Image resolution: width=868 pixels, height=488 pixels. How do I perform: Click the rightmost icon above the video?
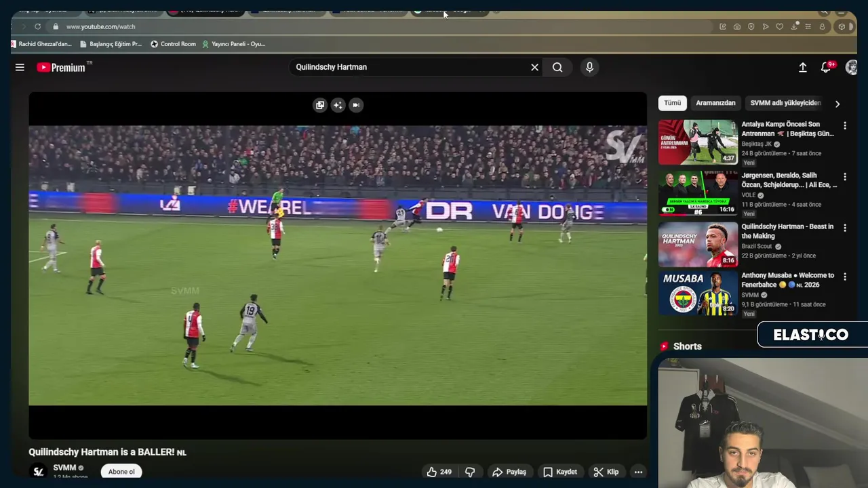pyautogui.click(x=356, y=105)
